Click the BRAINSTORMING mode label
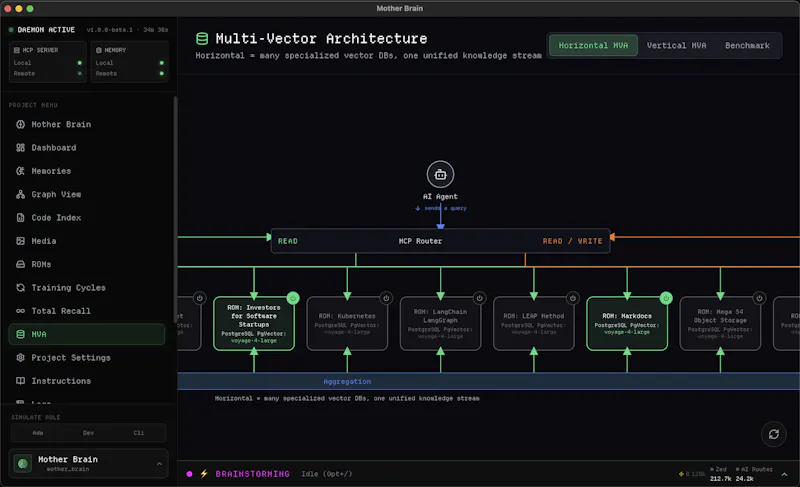Viewport: 800px width, 487px height. pos(253,474)
